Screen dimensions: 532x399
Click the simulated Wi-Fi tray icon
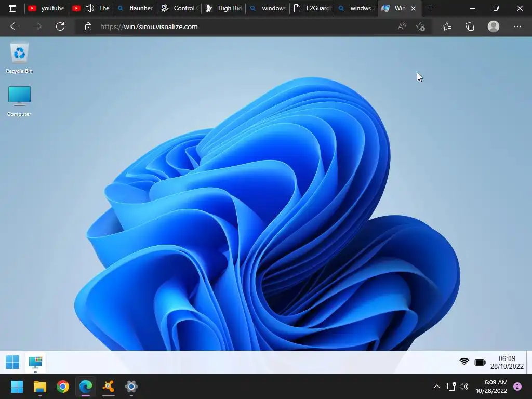click(464, 362)
